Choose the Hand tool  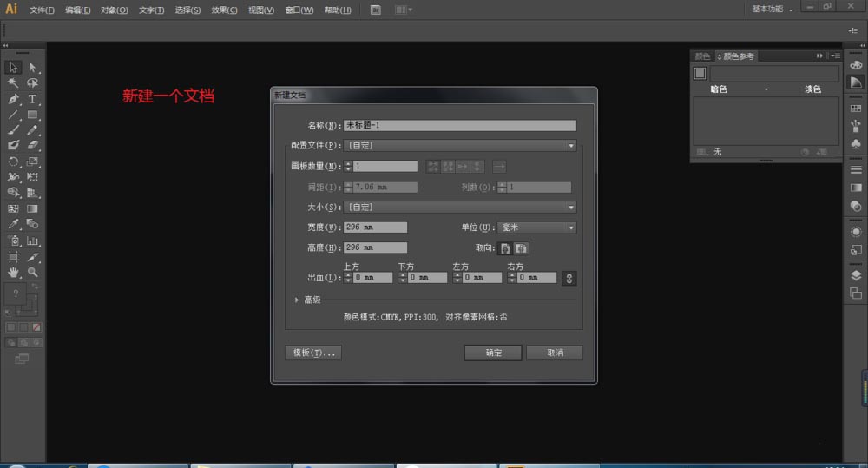point(13,273)
